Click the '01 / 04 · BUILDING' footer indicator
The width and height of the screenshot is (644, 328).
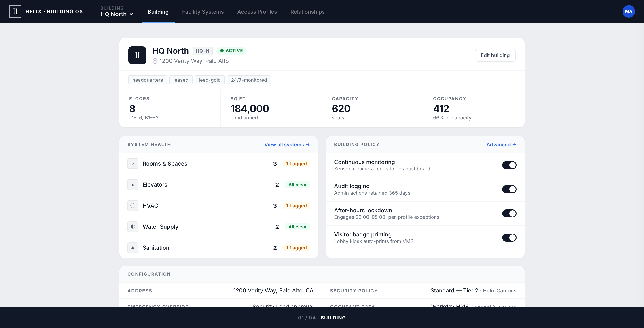(x=322, y=318)
